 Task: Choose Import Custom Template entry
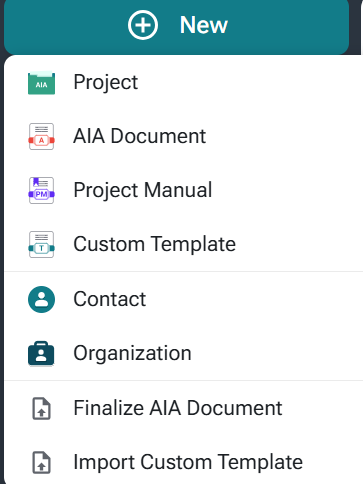[x=183, y=462]
